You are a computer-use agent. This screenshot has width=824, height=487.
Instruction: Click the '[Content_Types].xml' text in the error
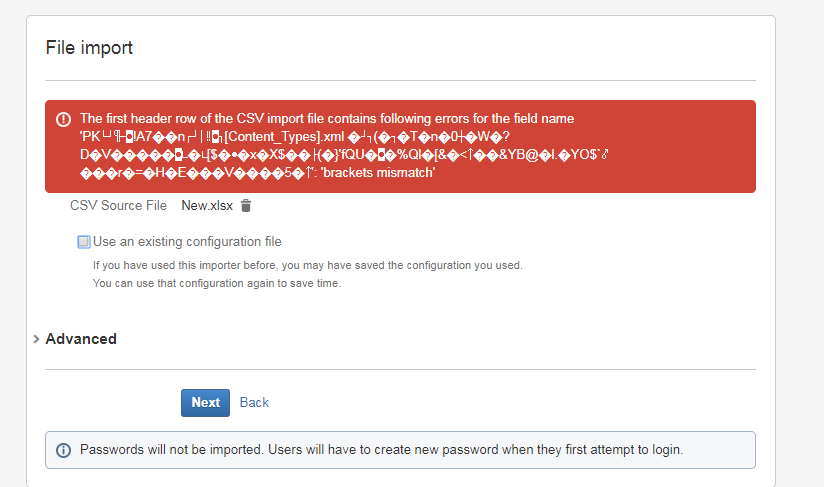tap(284, 137)
